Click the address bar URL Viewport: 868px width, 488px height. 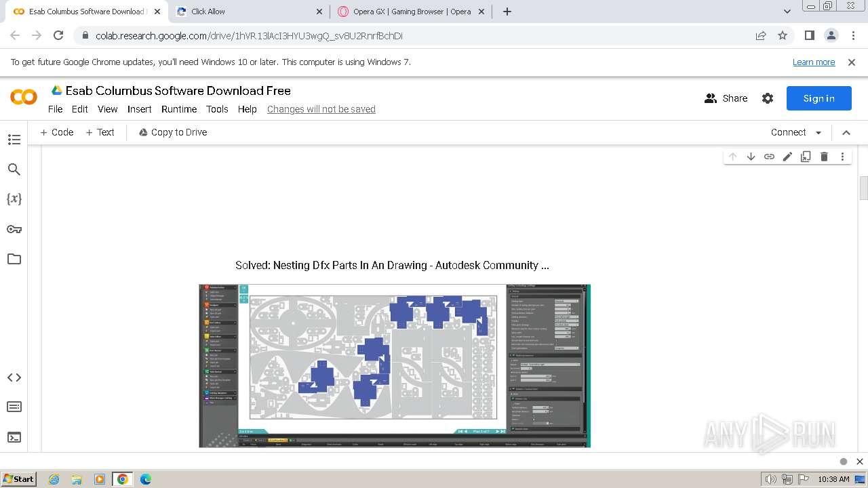(x=249, y=36)
